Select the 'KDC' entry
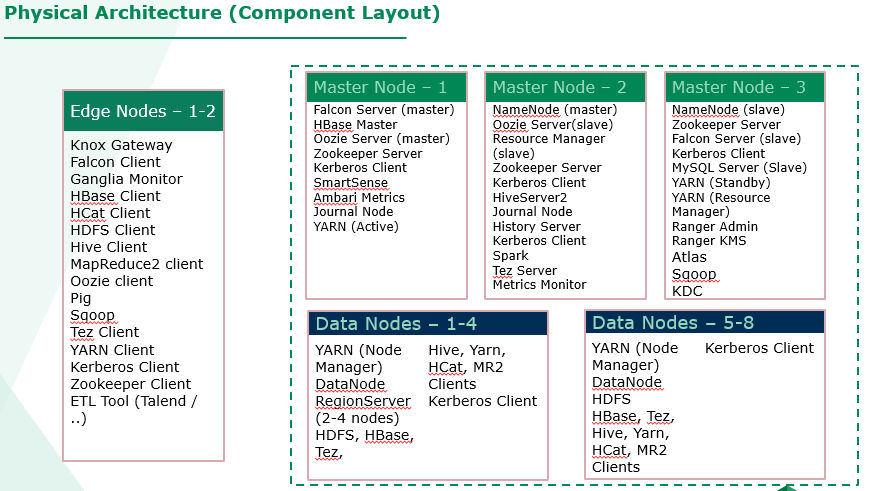Viewport: 874px width, 491px height. tap(687, 291)
